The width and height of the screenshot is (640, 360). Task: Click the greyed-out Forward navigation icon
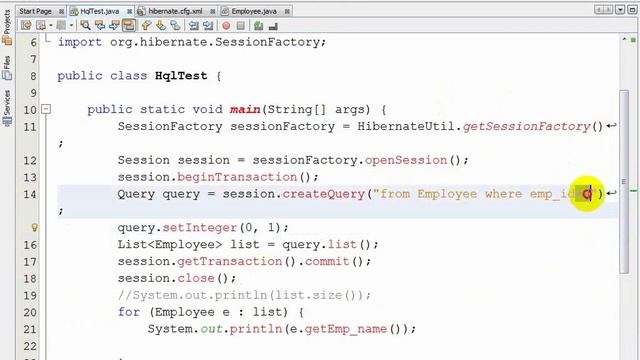pyautogui.click(x=61, y=26)
